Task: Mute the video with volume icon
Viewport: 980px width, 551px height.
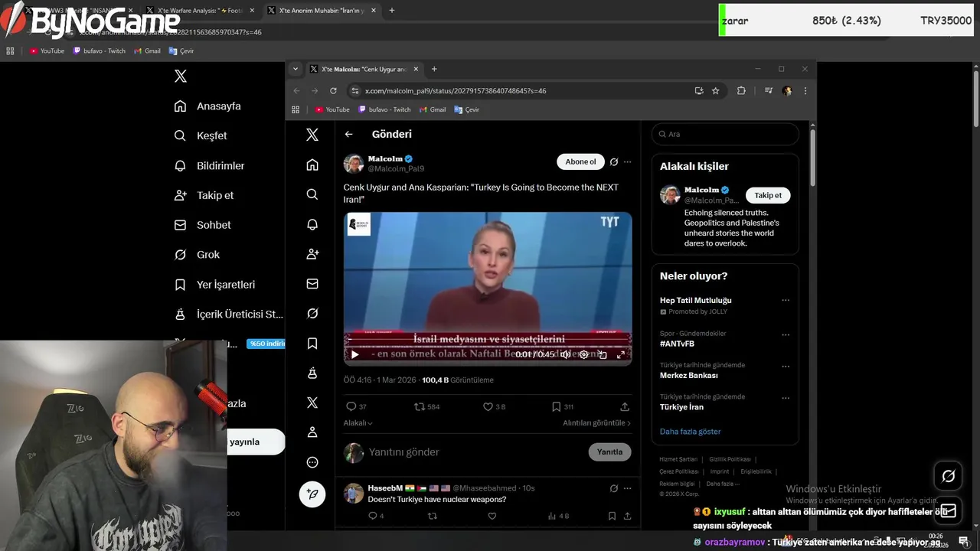Action: point(565,354)
